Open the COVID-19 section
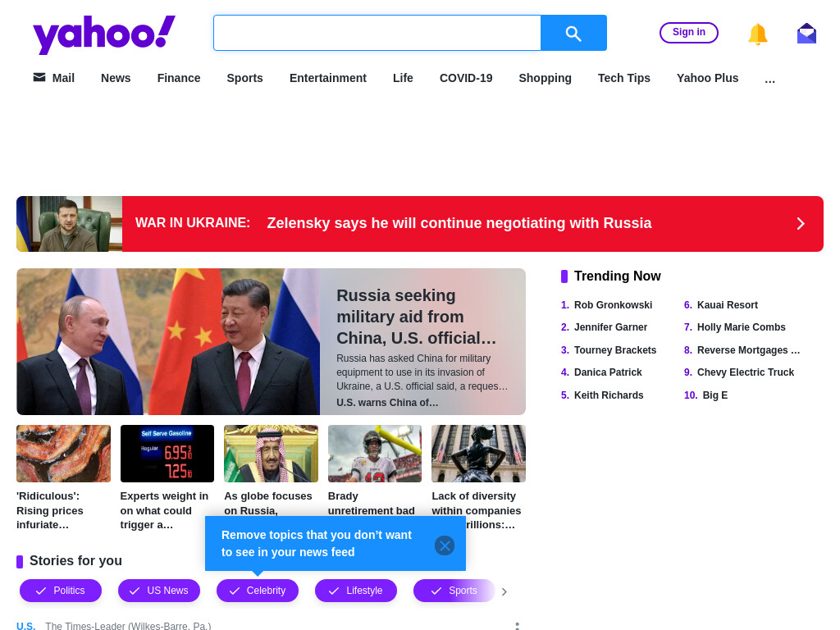 pyautogui.click(x=466, y=78)
